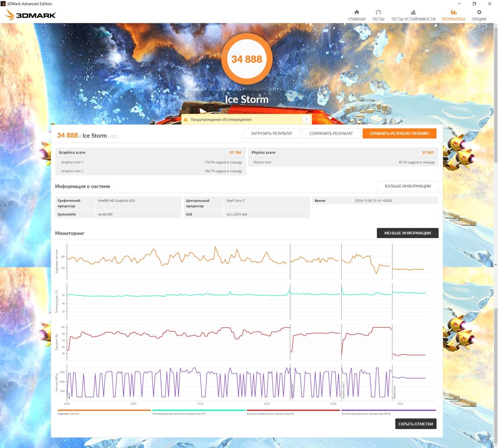Toggle the teal CPU temperature legend

pyautogui.click(x=199, y=412)
